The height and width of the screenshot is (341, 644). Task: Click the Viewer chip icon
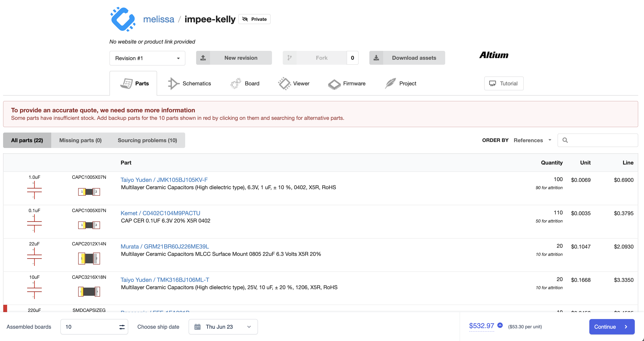[284, 83]
